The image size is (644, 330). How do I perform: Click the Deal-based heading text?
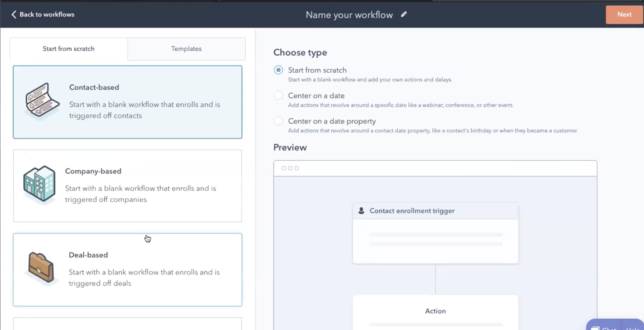point(88,255)
